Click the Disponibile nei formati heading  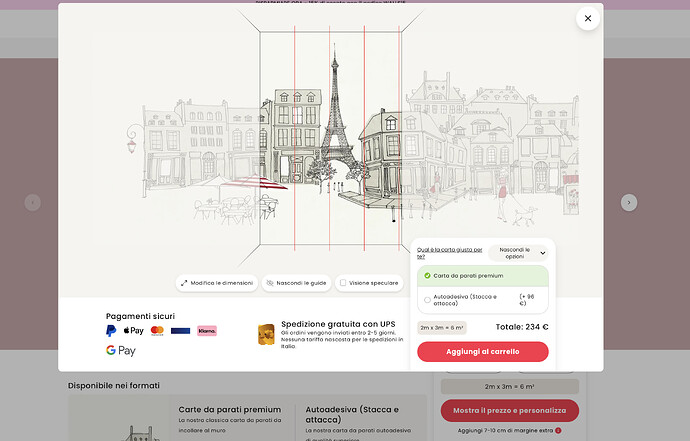[x=114, y=386]
